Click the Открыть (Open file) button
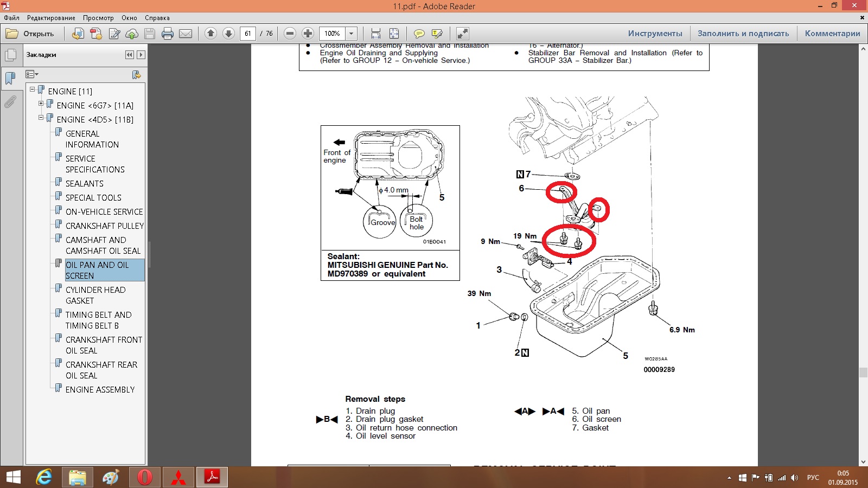The height and width of the screenshot is (488, 868). (30, 34)
